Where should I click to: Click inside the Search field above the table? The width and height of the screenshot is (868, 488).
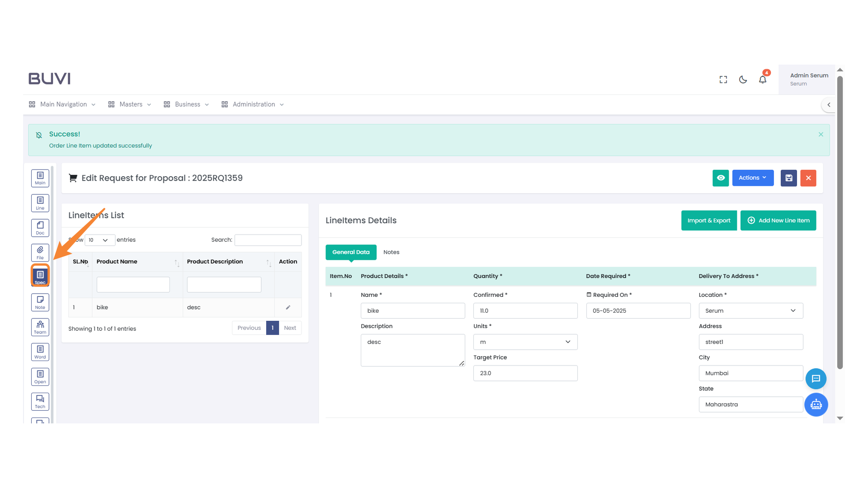pos(268,240)
